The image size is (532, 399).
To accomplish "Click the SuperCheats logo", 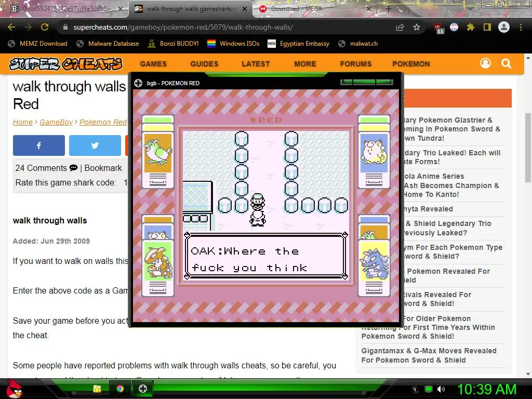I will point(65,64).
